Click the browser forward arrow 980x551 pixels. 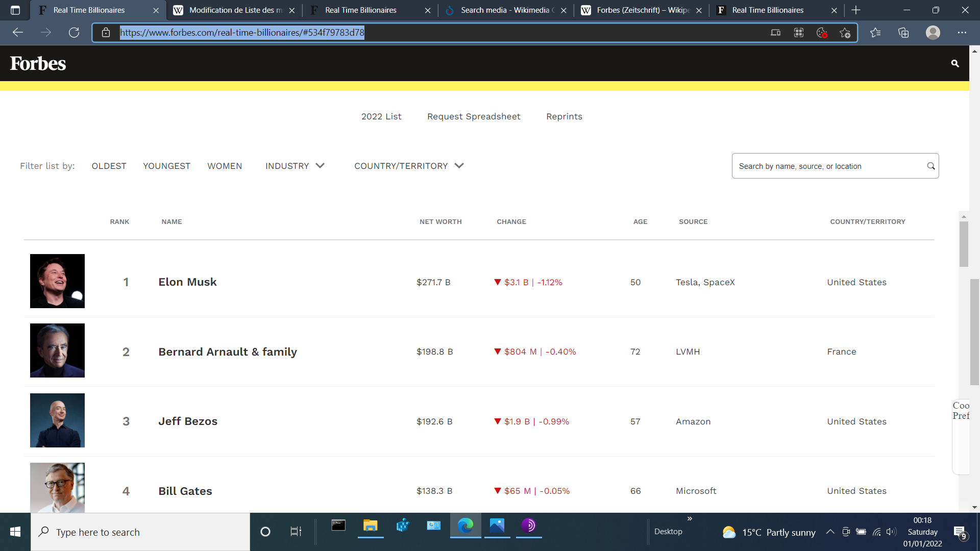46,33
